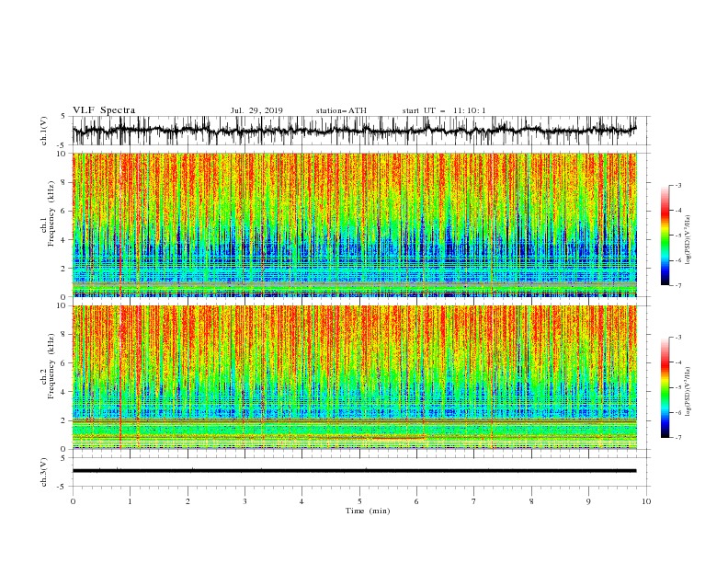Image resolution: width=728 pixels, height=563 pixels.
Task: Select the date text "Jul. 29, 2019"
Action: click(256, 110)
